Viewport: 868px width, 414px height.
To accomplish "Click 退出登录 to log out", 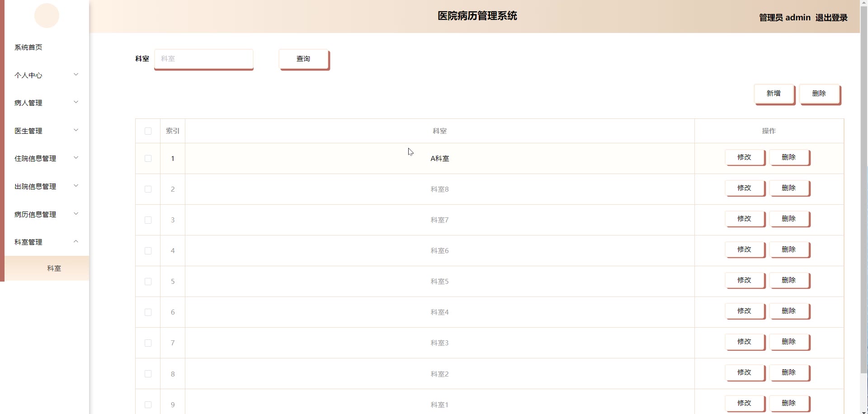I will click(x=831, y=18).
